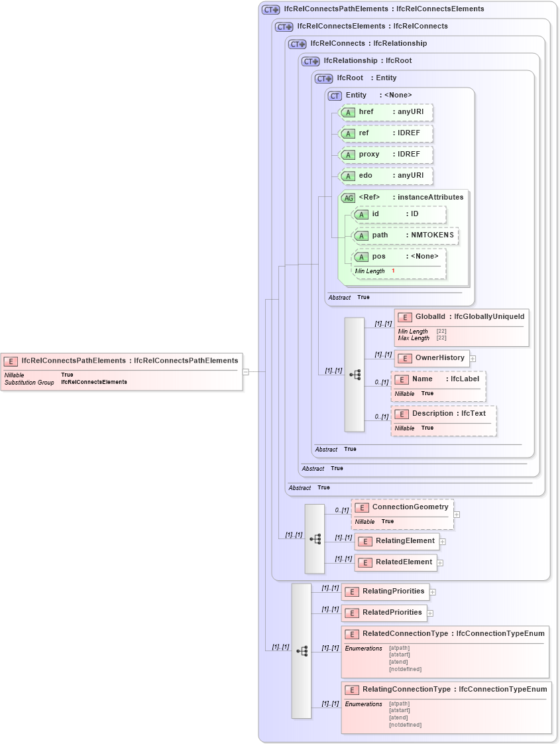Expand the OwnerHistory element

[472, 358]
